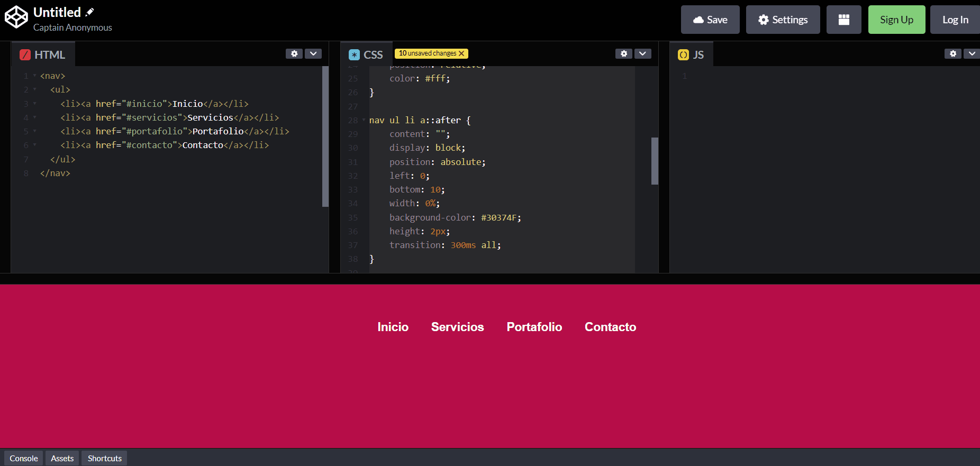Open the Console panel
Viewport: 980px width, 466px height.
coord(24,458)
